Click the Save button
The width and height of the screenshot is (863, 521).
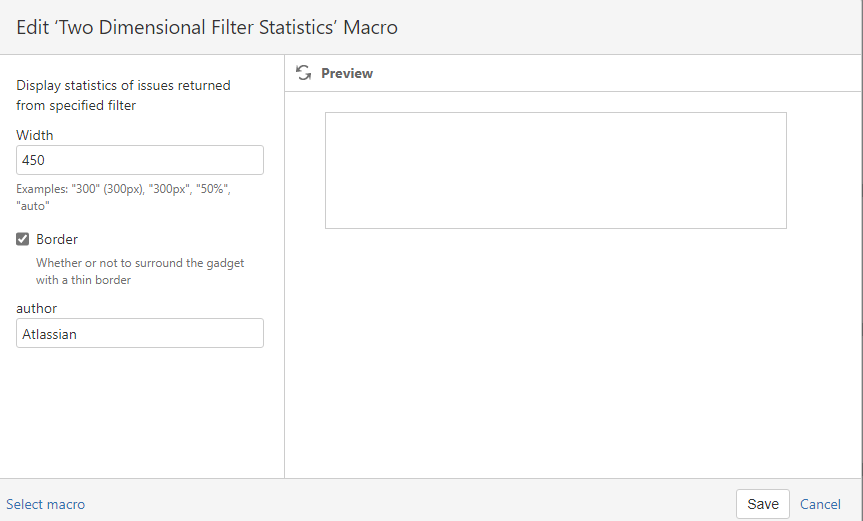click(x=763, y=504)
